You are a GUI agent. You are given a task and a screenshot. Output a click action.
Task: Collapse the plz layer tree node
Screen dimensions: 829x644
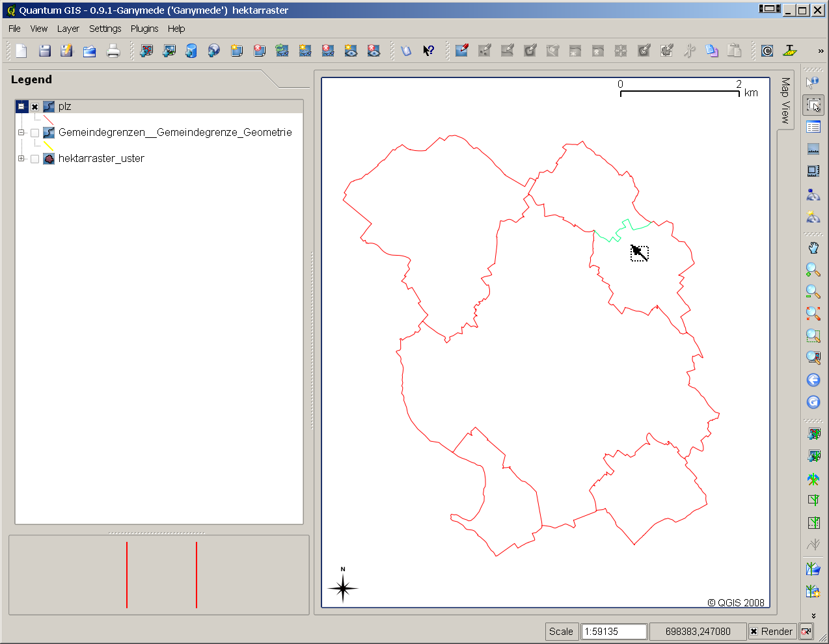click(21, 107)
